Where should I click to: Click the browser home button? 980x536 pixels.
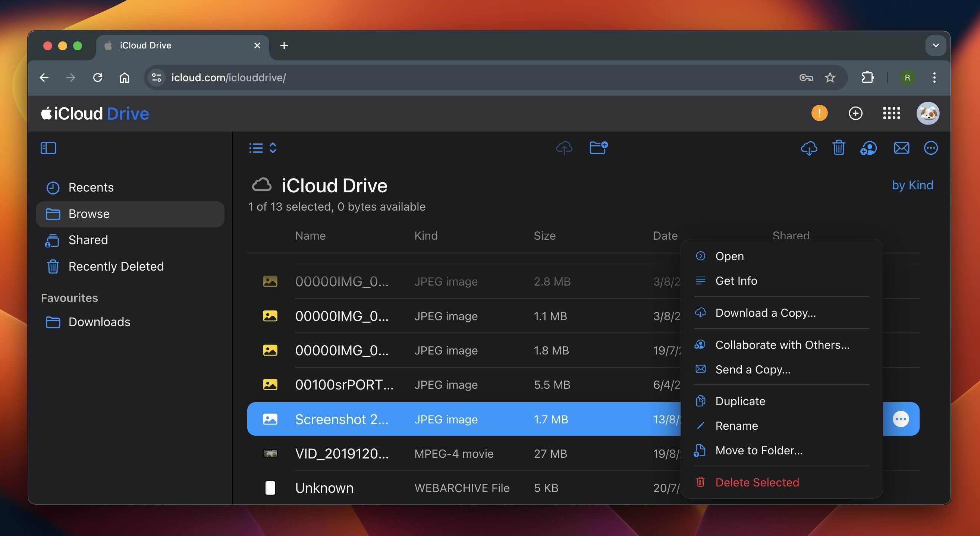125,78
